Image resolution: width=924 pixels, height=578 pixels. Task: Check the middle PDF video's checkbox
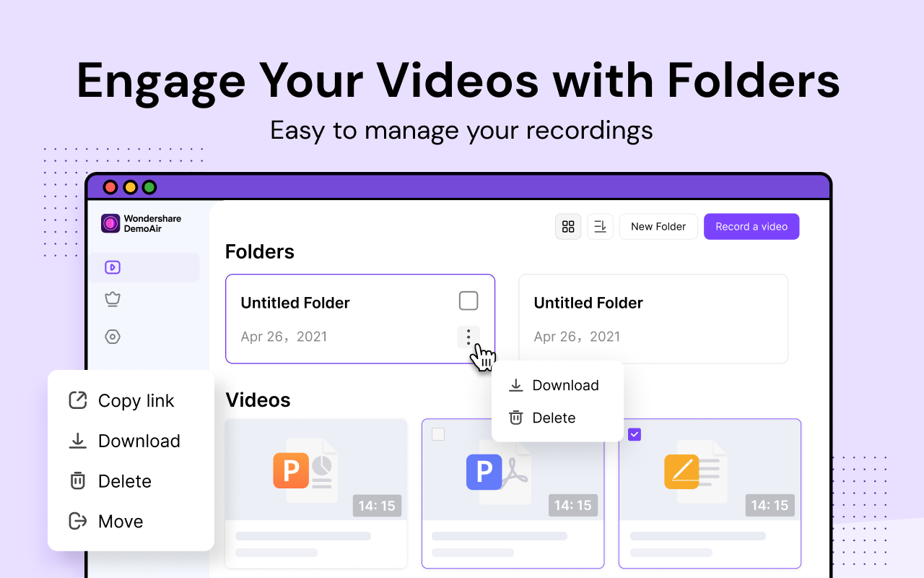[437, 434]
